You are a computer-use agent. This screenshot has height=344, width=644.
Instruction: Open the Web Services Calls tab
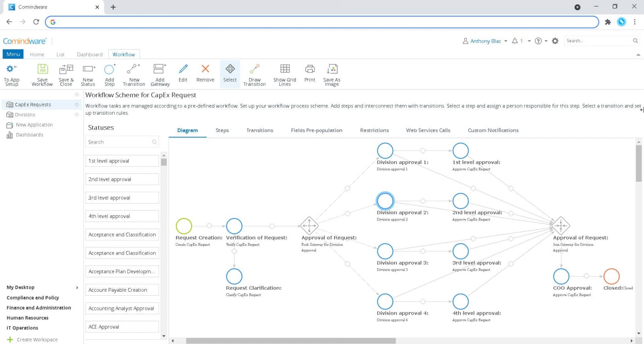coord(428,130)
